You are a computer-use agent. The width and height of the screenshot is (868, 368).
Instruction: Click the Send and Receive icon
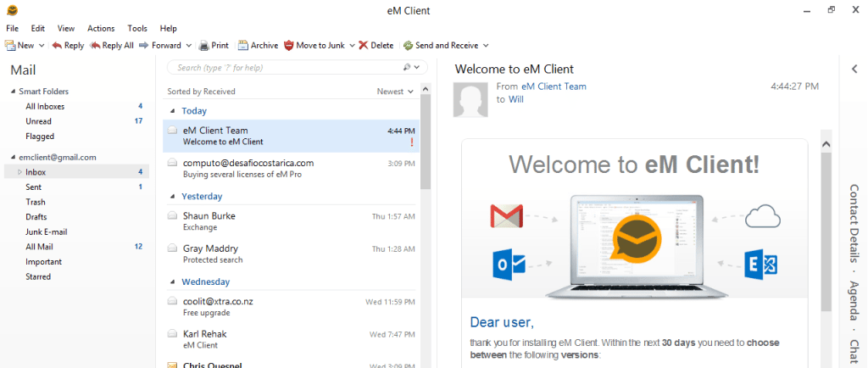408,46
